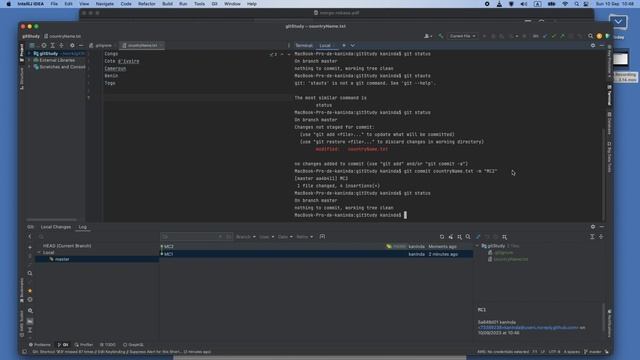Open new tab icon beside Paths filter

coord(322,237)
